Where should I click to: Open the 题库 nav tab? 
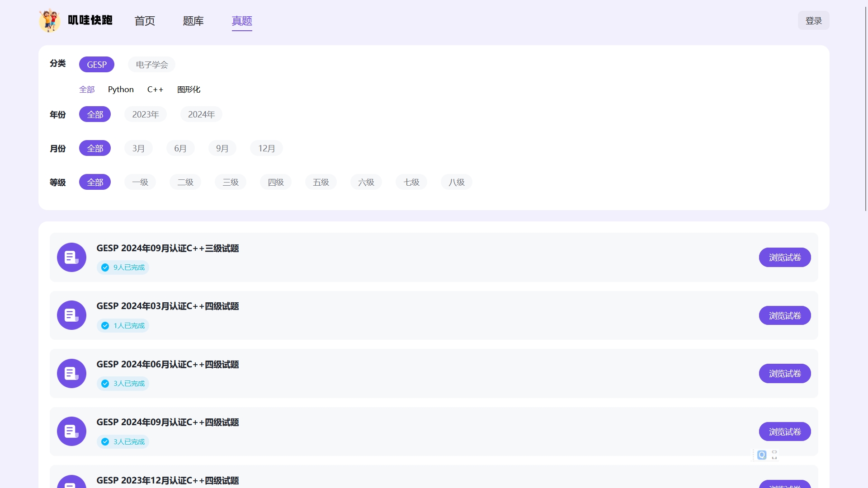click(x=193, y=21)
